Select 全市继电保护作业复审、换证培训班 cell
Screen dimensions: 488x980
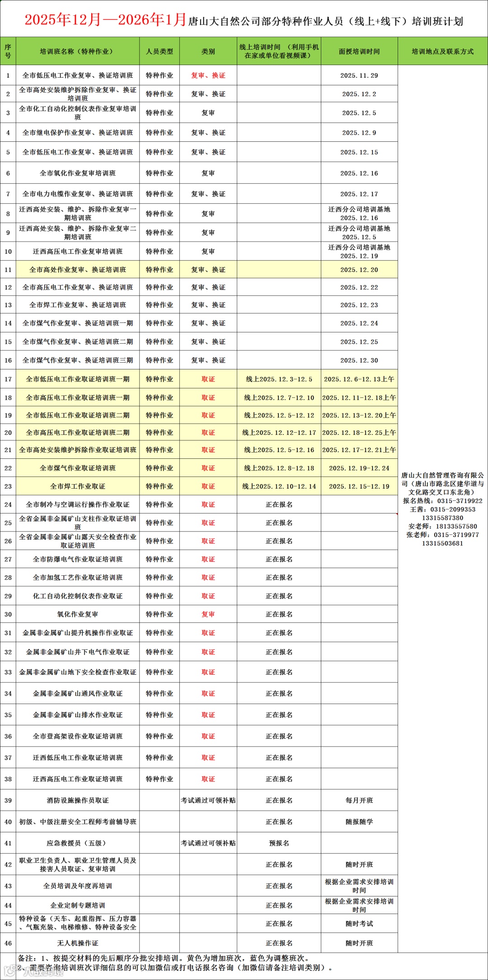(x=78, y=132)
